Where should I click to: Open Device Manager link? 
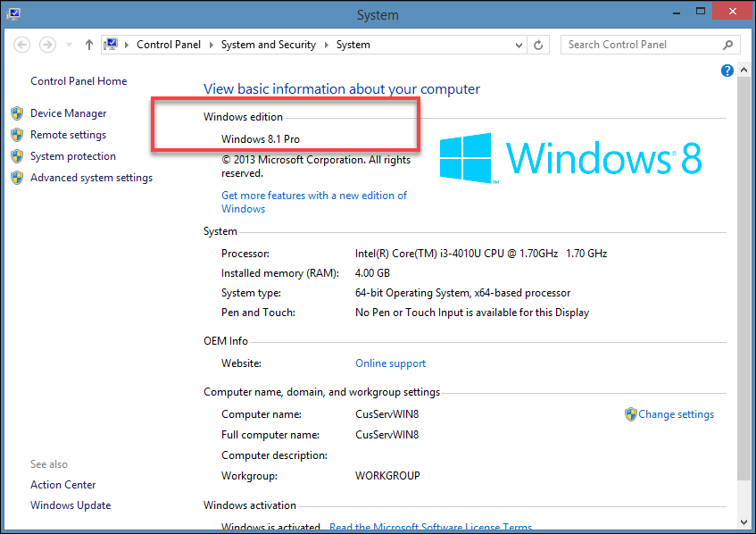click(68, 113)
